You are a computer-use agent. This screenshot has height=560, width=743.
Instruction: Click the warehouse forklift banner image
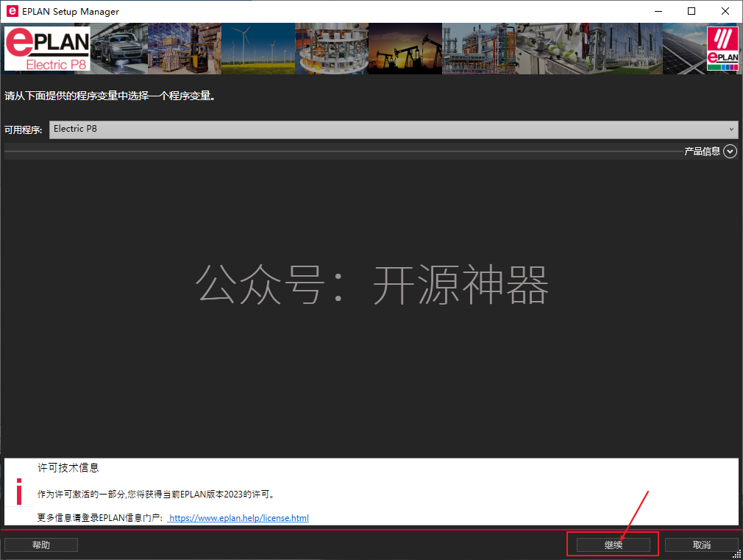tap(185, 49)
